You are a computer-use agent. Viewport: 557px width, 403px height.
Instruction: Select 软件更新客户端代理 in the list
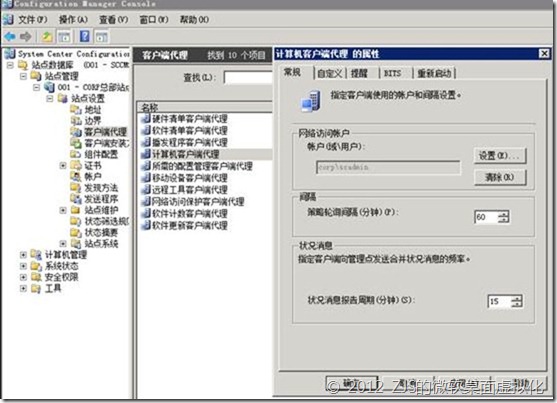[190, 225]
